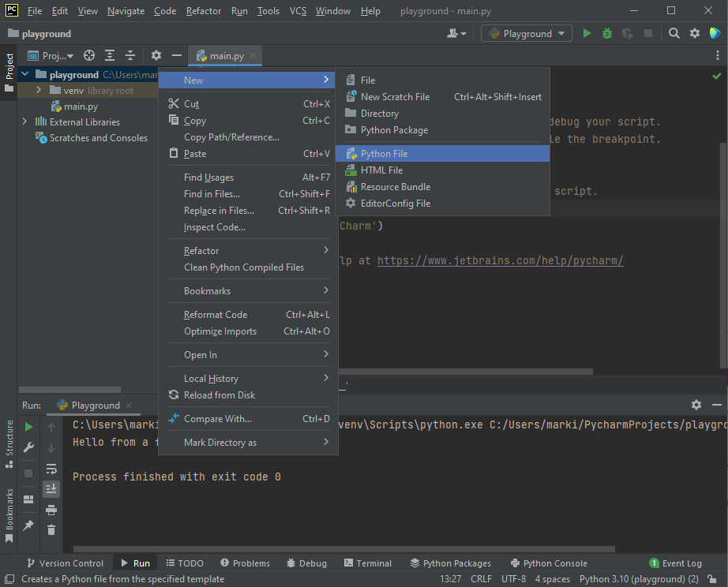728x587 pixels.
Task: Rerun program in Run tool window
Action: coord(28,427)
